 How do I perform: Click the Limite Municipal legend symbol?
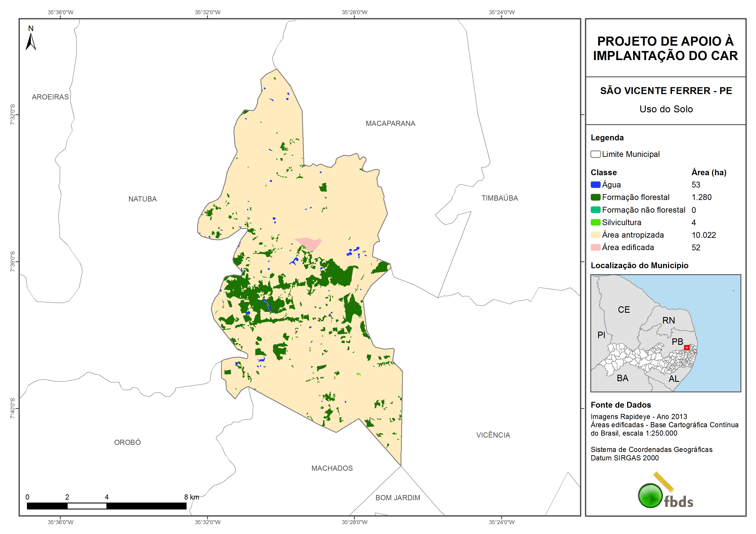point(595,154)
